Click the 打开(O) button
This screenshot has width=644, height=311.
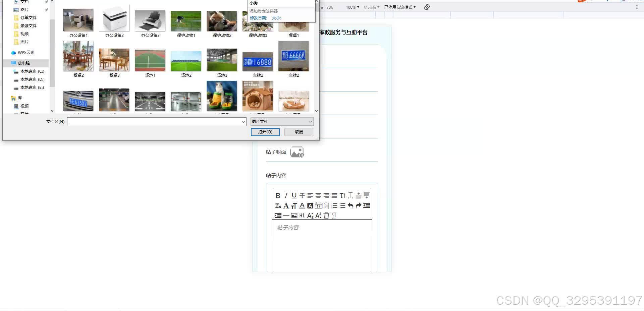265,132
